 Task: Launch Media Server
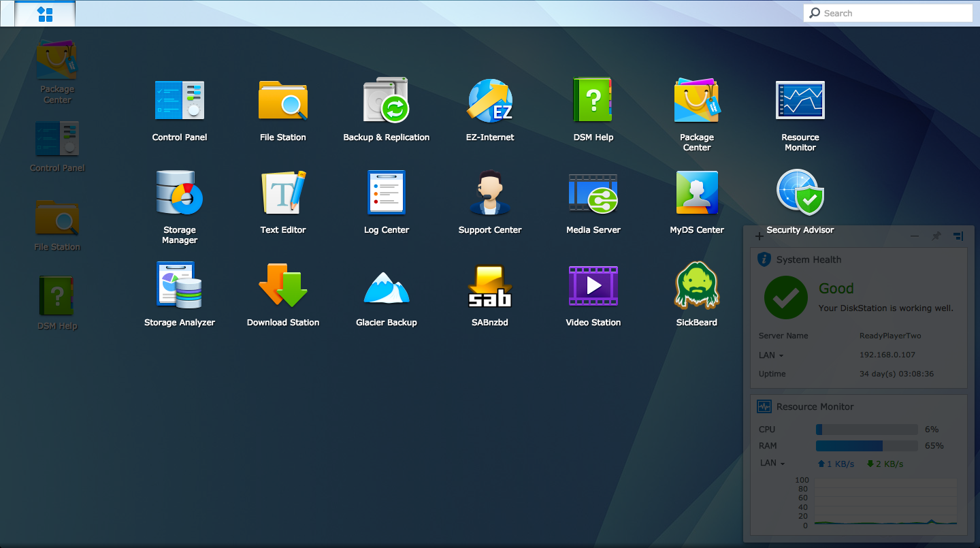(x=593, y=193)
